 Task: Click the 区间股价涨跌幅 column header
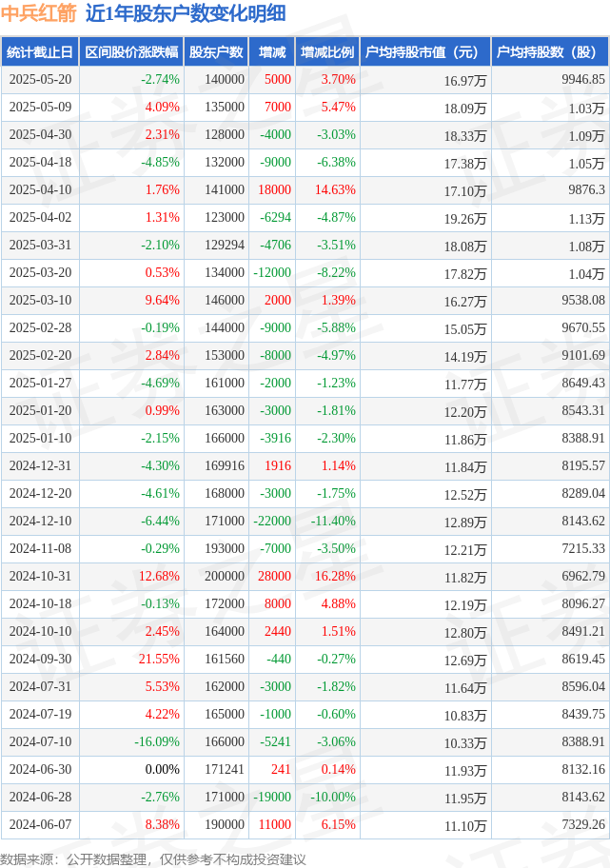(x=131, y=52)
